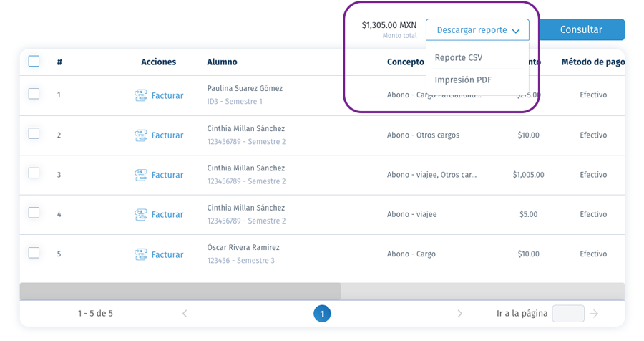This screenshot has width=644, height=341.
Task: Click the horizontal scrollbar thumb
Action: 180,292
